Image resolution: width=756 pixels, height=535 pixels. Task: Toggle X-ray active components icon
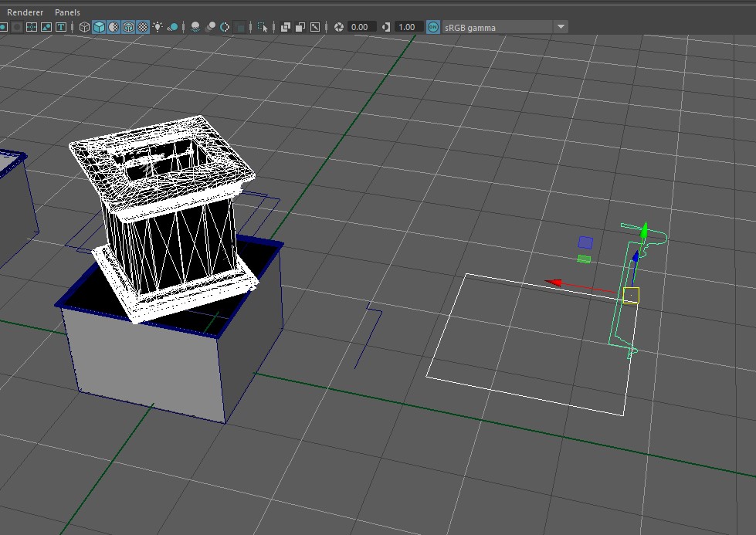click(x=300, y=27)
